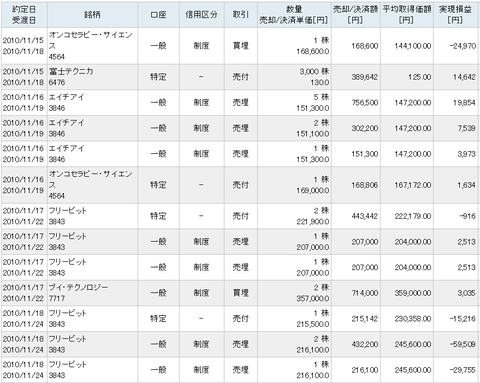The width and height of the screenshot is (480, 383).
Task: Select the realized loss value -24,970
Action: tap(463, 46)
